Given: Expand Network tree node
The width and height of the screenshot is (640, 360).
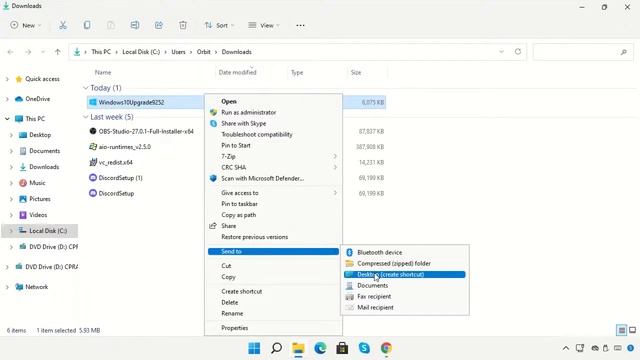Looking at the screenshot, I should pyautogui.click(x=7, y=287).
